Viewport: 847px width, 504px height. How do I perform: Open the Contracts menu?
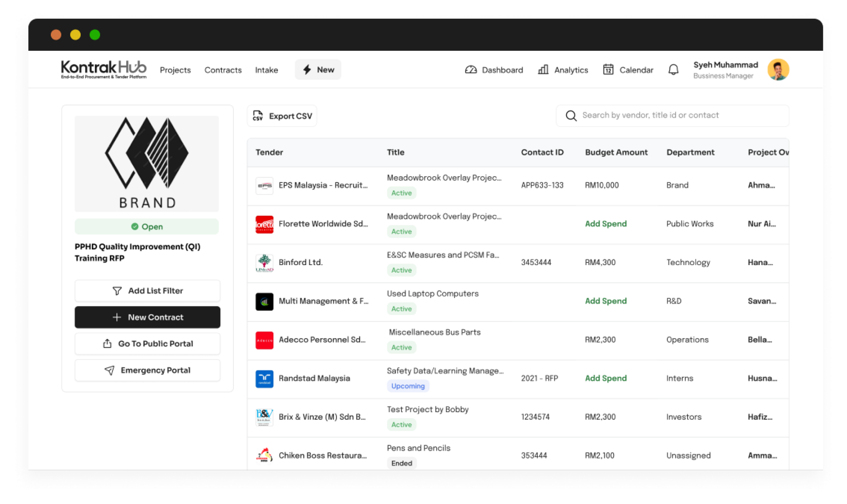(223, 70)
